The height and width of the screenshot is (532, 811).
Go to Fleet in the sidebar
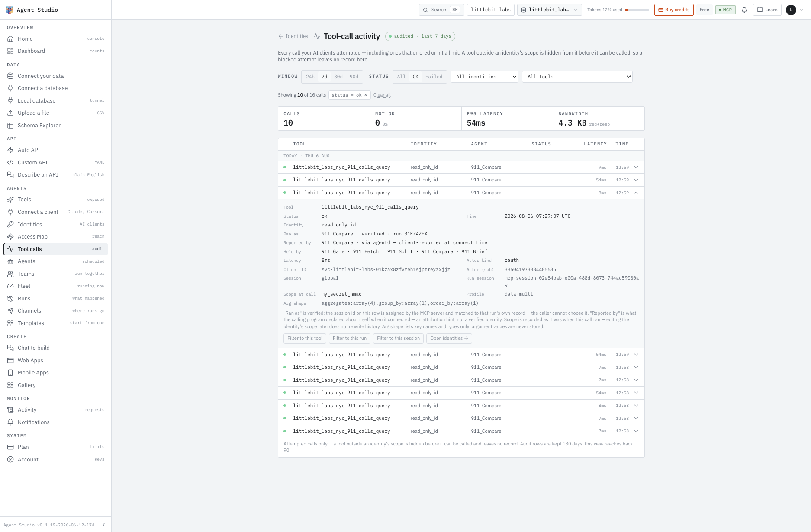(55, 286)
